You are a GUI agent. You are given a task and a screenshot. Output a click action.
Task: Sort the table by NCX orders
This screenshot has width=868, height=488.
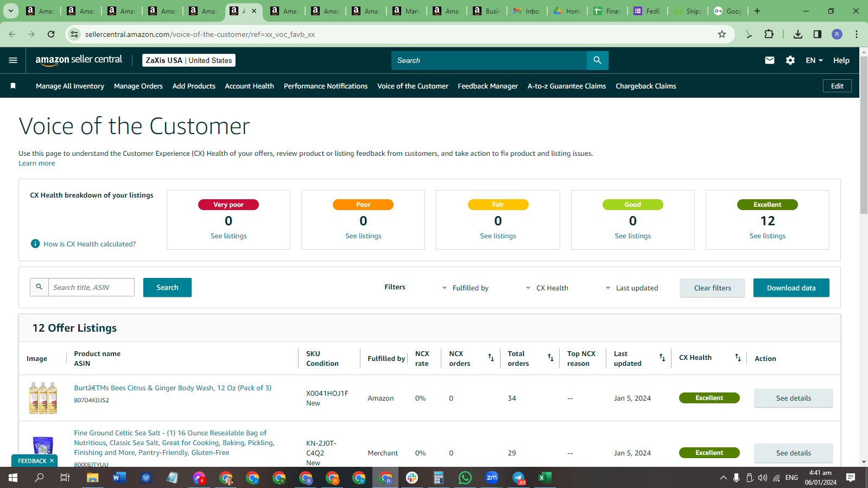491,358
